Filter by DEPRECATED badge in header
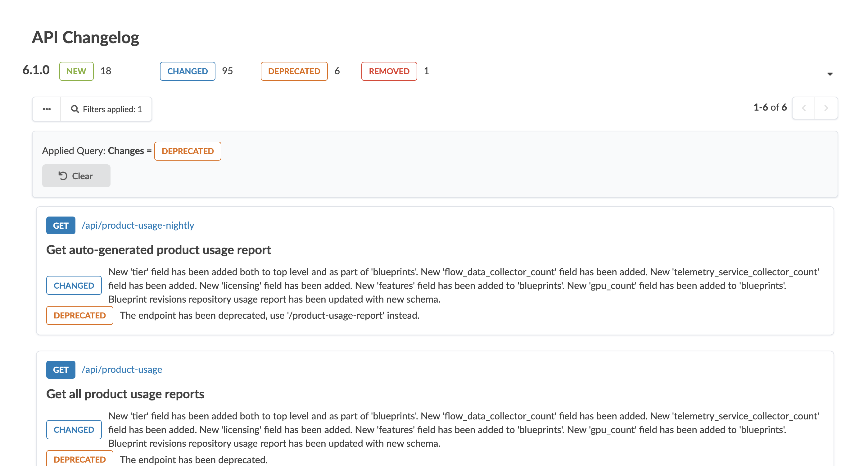 pyautogui.click(x=294, y=71)
